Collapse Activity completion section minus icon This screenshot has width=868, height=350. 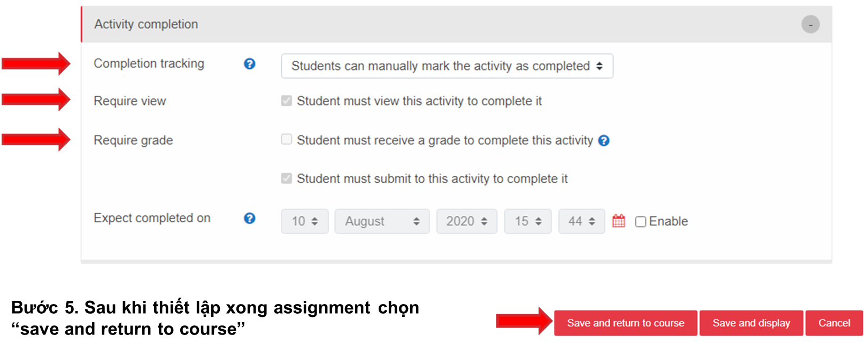point(810,25)
